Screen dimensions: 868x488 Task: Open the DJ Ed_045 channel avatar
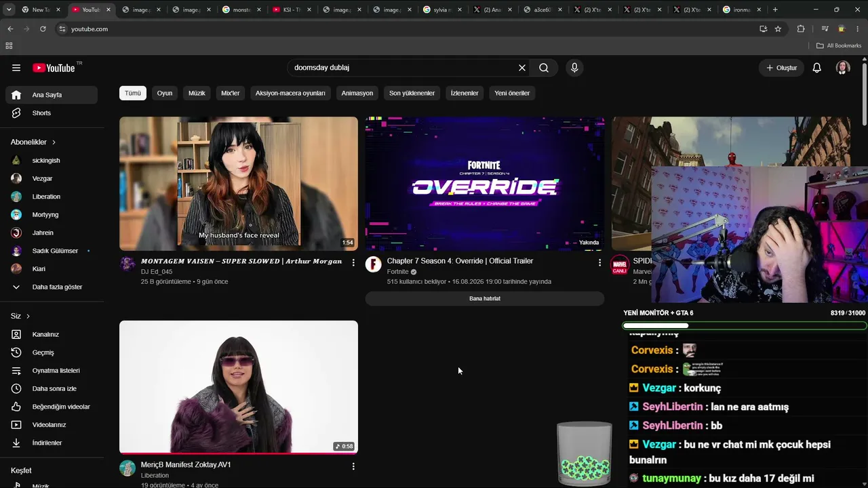[x=127, y=264]
